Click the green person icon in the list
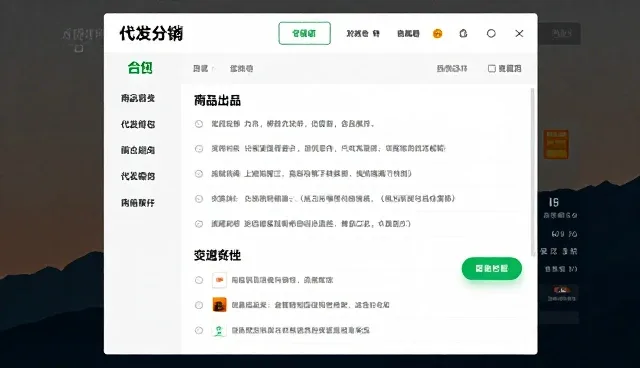This screenshot has width=640, height=368. click(x=219, y=330)
